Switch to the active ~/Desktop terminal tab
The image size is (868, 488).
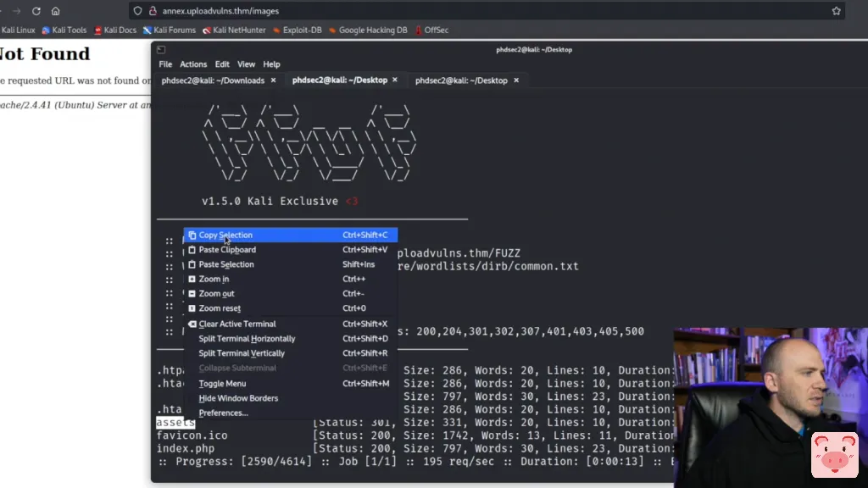339,80
